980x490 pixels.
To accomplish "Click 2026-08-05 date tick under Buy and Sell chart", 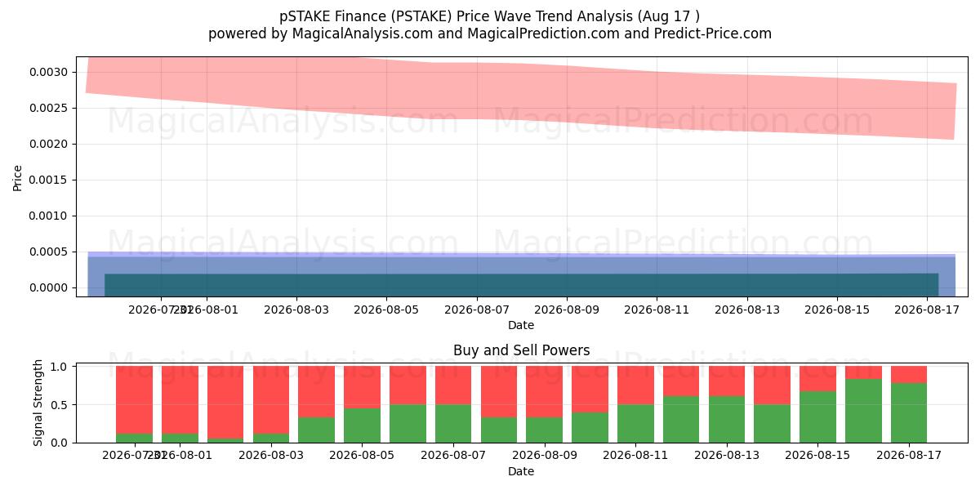I will coord(362,456).
